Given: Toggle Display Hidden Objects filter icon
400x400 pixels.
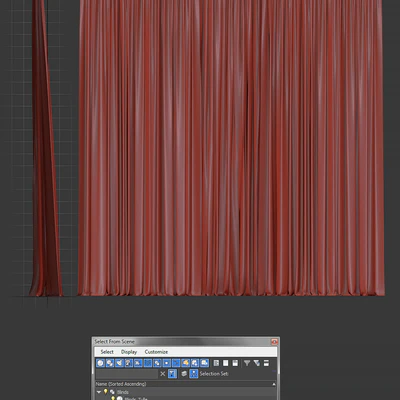Looking at the screenshot, I should [x=205, y=363].
